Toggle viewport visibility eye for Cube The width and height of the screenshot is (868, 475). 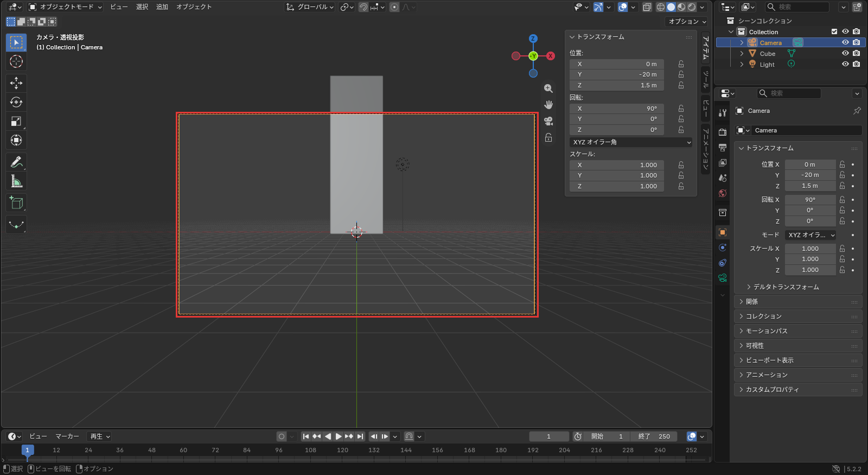click(845, 53)
